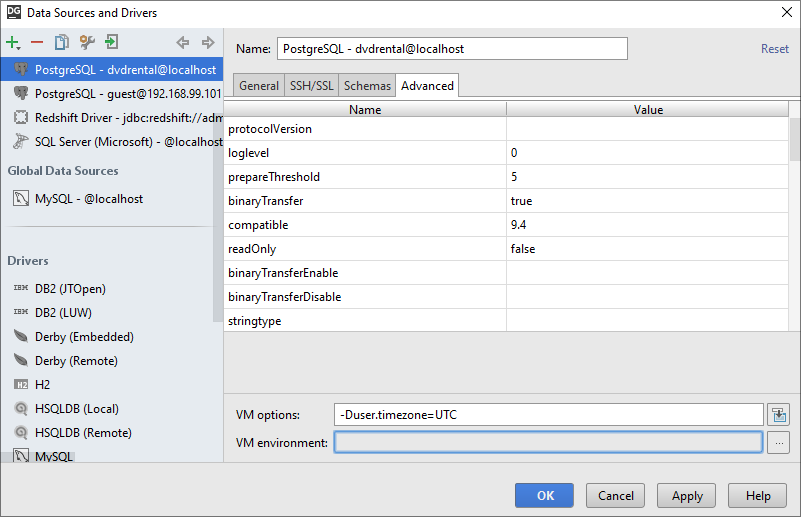
Task: Go back with left arrow icon
Action: (x=182, y=42)
